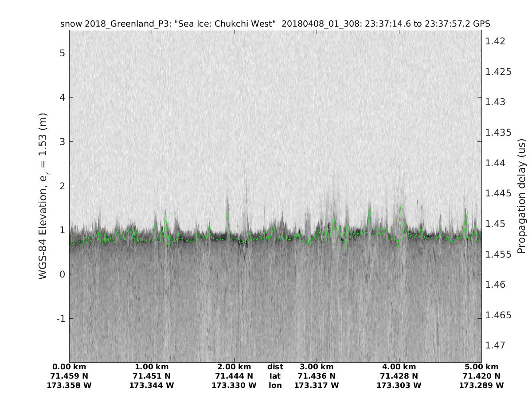The height and width of the screenshot is (399, 532).
Task: Click the 3.00 km distance tick label
Action: (317, 367)
